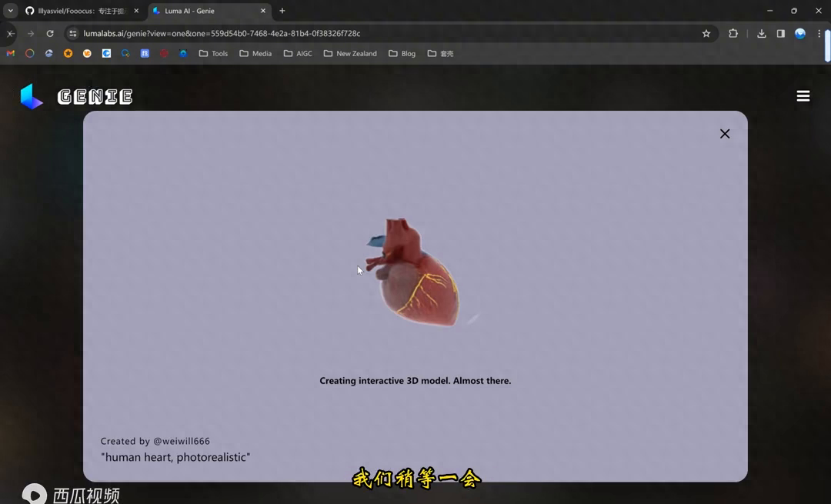Viewport: 831px width, 504px height.
Task: Click the Luma logo icon
Action: [x=32, y=96]
